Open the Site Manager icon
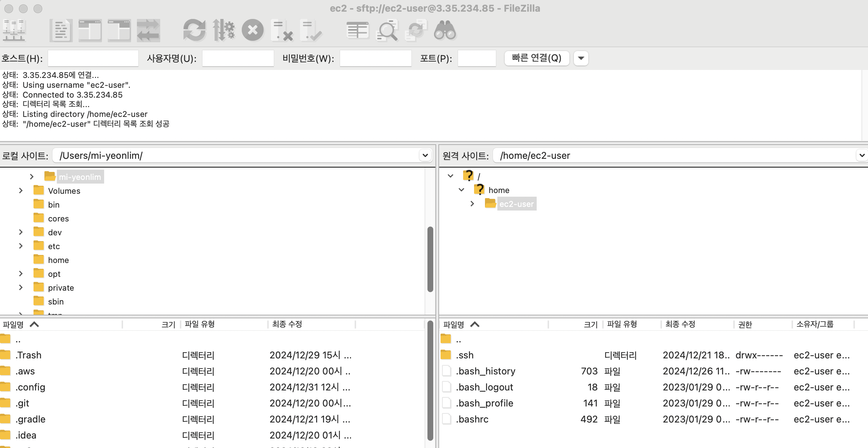The image size is (868, 448). [14, 30]
